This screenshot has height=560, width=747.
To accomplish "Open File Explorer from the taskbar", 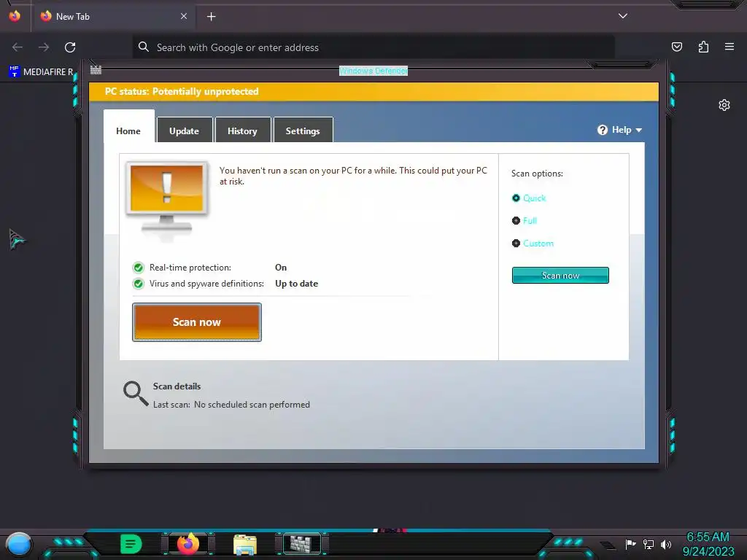I will (x=245, y=544).
